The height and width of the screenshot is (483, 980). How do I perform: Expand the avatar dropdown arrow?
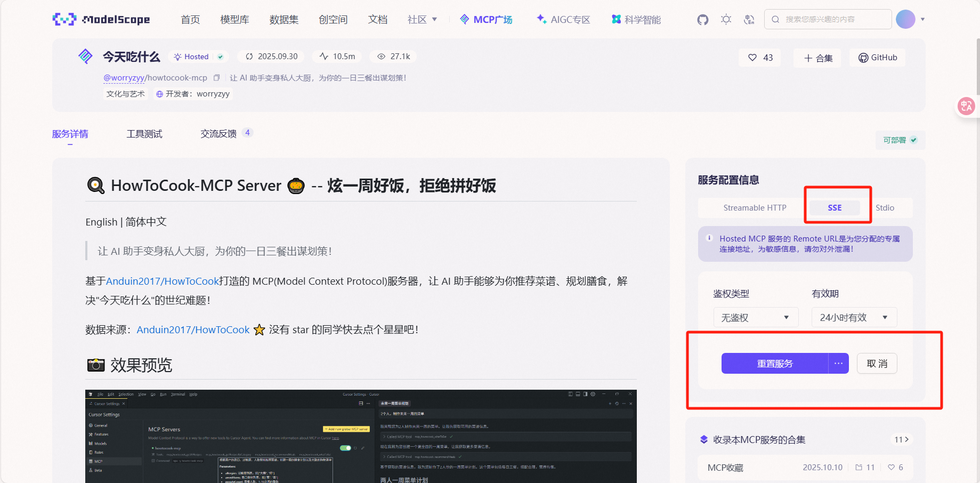point(922,19)
